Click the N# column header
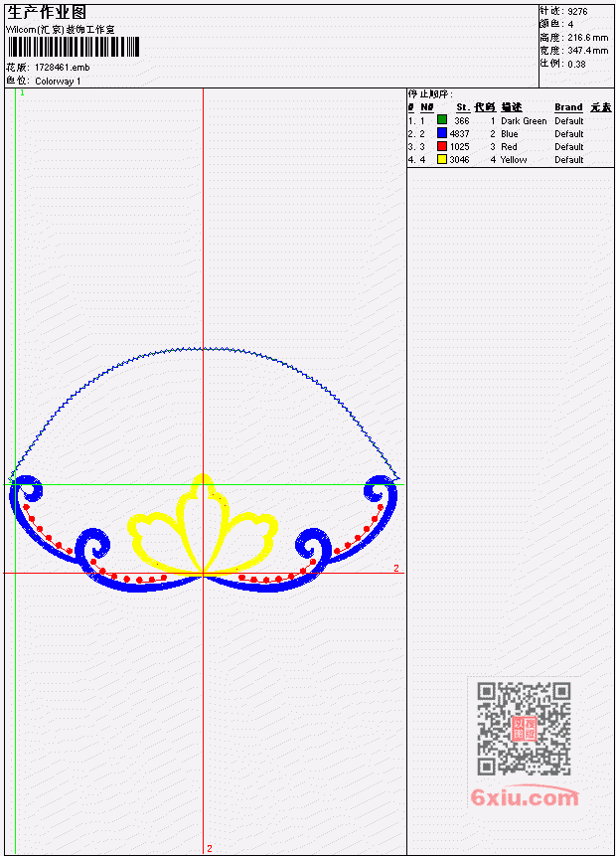Image resolution: width=616 pixels, height=856 pixels. [426, 107]
